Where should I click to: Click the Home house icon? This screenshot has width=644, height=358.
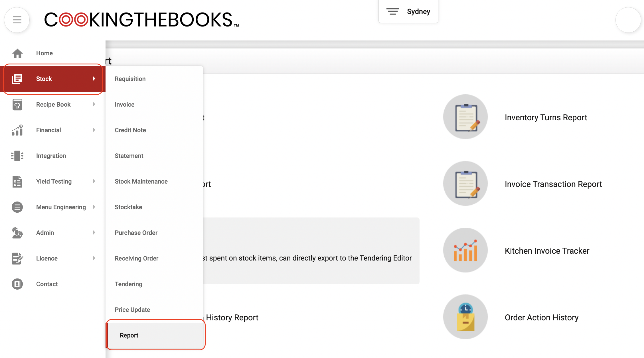(17, 53)
